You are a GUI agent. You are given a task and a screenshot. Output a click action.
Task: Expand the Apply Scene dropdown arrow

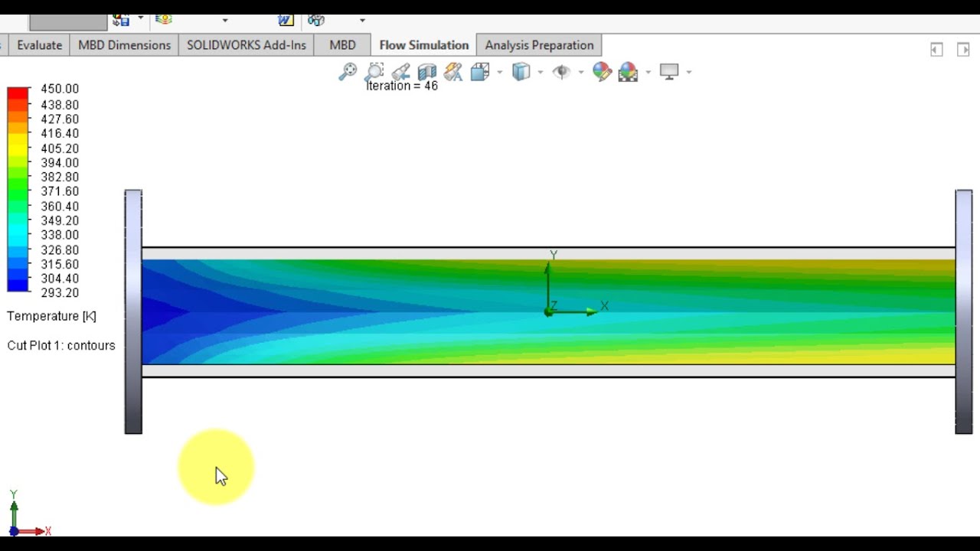[648, 72]
